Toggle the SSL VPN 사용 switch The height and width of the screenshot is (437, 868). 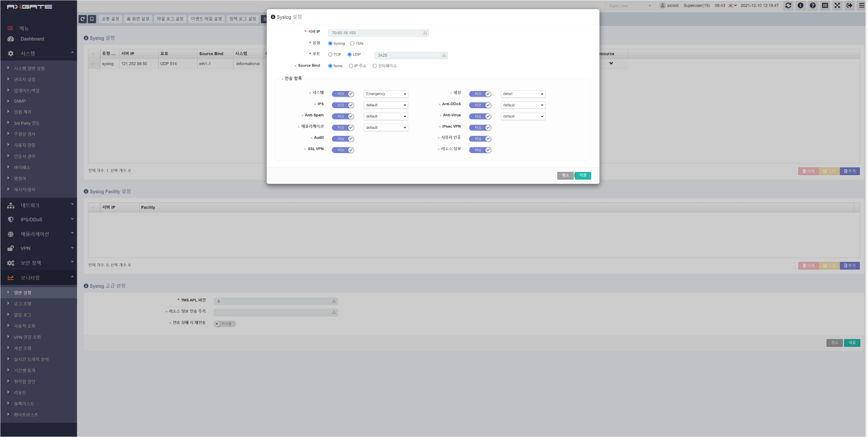pyautogui.click(x=343, y=150)
